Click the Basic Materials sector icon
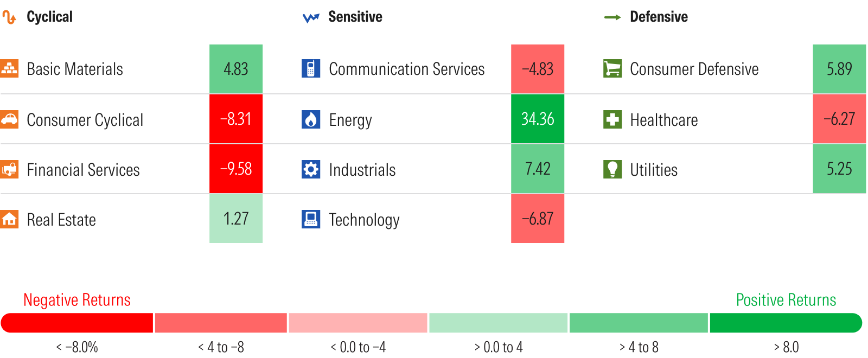The image size is (868, 358). coord(9,68)
